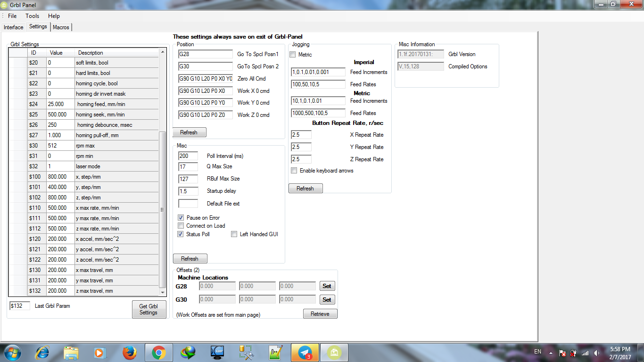Click the Startup delay field

click(188, 191)
